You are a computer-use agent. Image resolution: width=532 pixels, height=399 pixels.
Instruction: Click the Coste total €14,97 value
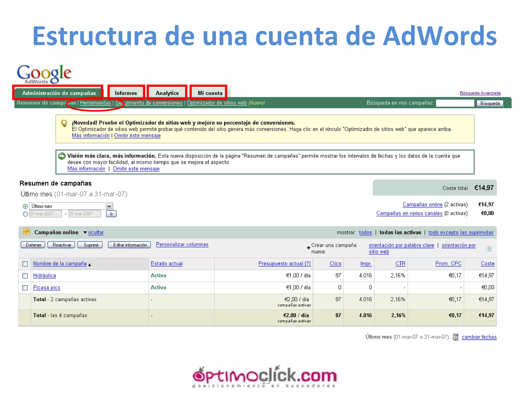(484, 188)
